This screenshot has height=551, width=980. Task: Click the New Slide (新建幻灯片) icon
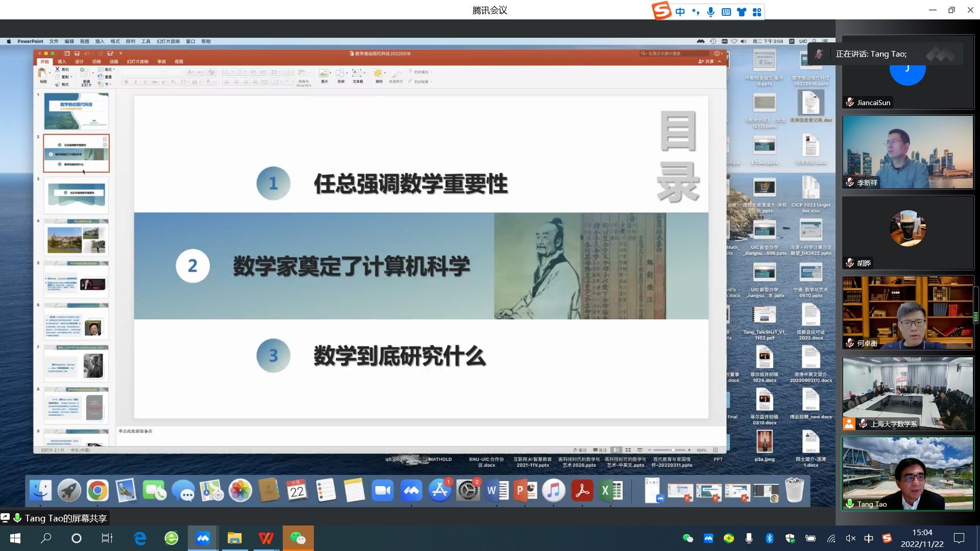click(86, 74)
